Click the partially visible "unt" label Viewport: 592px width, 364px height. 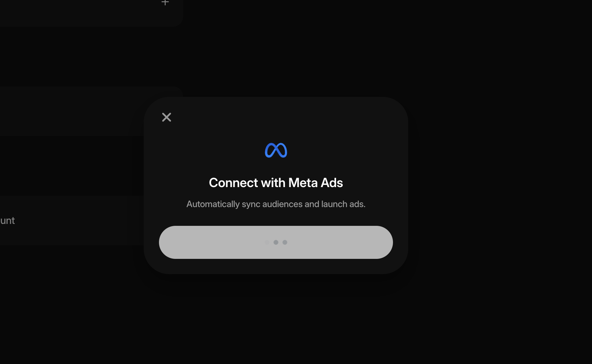point(7,220)
